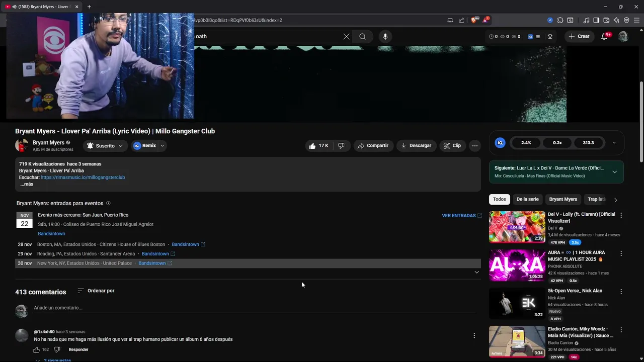Click Responder on first comment
Image resolution: width=644 pixels, height=362 pixels.
coord(78,349)
